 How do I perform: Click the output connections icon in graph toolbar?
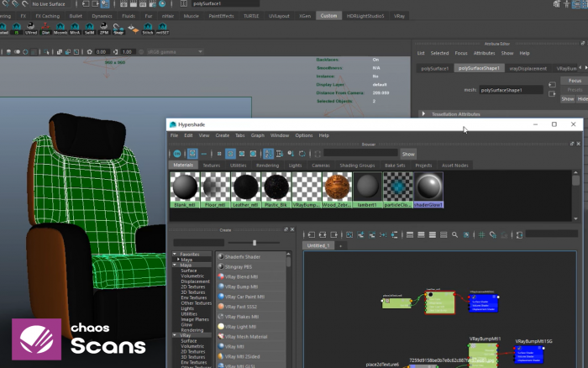(x=333, y=234)
